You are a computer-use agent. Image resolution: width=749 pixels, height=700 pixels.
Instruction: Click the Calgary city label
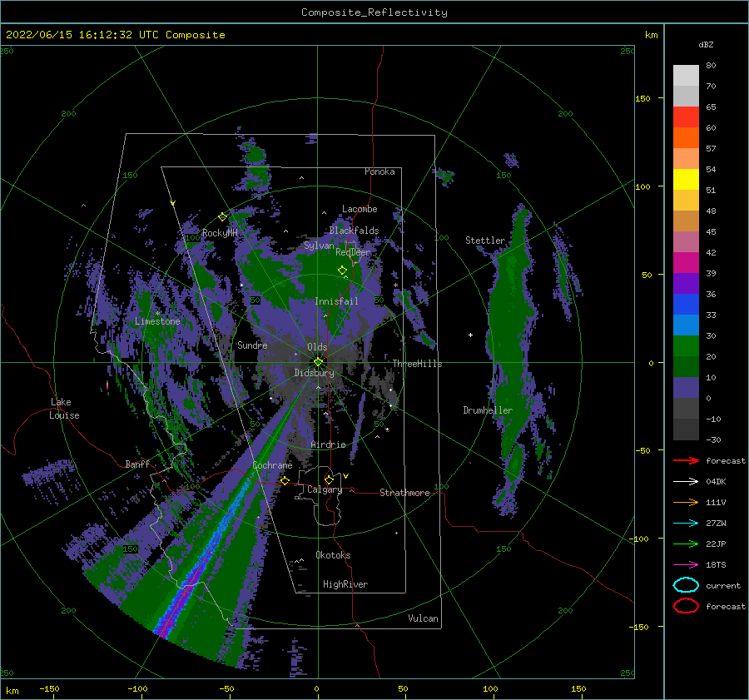(325, 489)
